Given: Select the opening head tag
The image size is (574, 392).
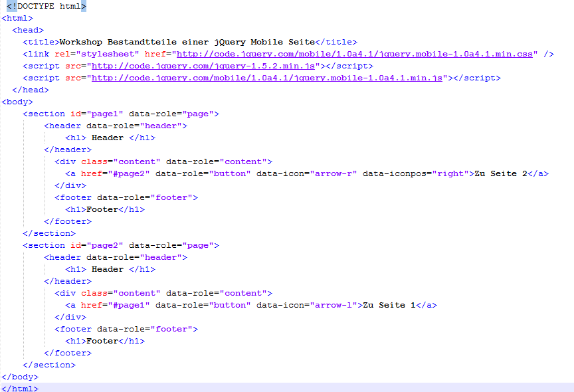Looking at the screenshot, I should pyautogui.click(x=28, y=30).
